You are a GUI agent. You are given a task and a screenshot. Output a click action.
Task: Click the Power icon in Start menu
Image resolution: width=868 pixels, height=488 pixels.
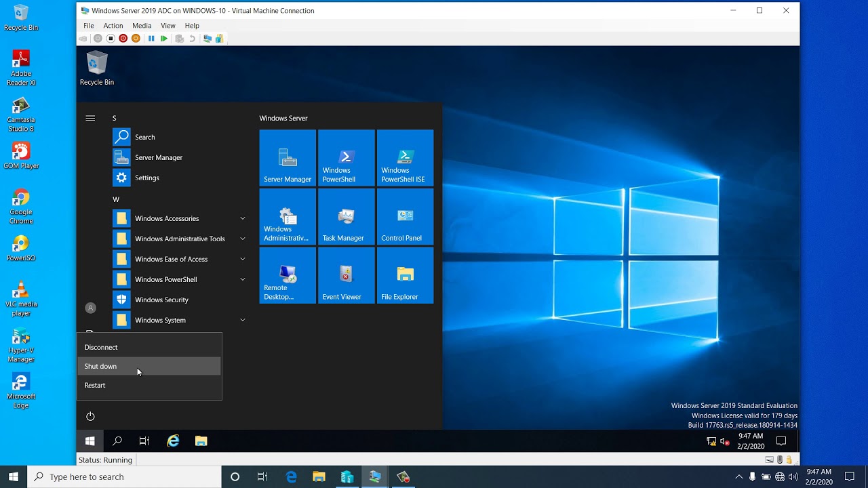(90, 416)
